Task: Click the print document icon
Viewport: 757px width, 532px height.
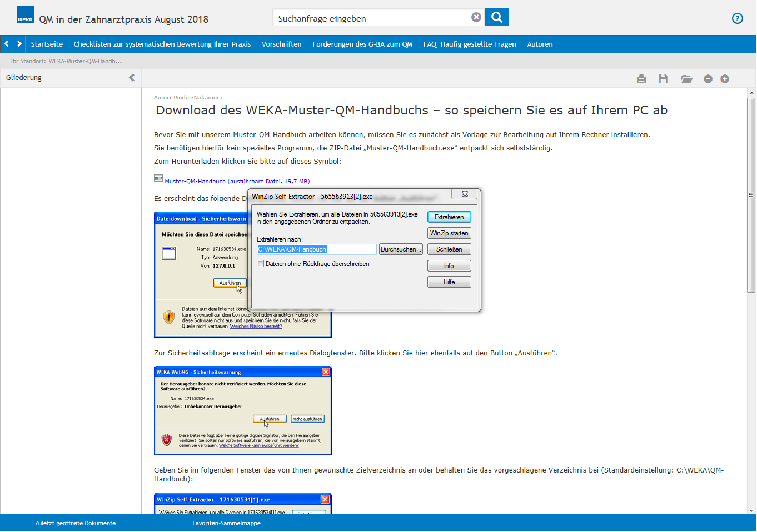Action: point(641,79)
